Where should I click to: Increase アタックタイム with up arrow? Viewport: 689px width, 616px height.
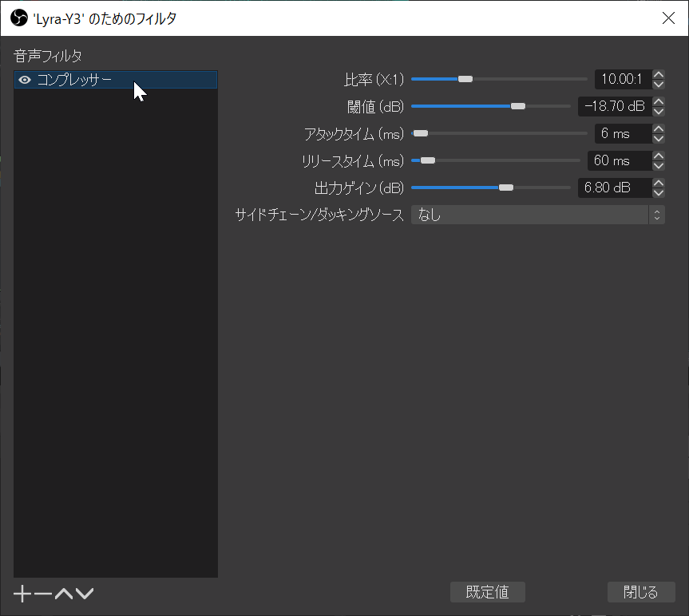tap(658, 129)
